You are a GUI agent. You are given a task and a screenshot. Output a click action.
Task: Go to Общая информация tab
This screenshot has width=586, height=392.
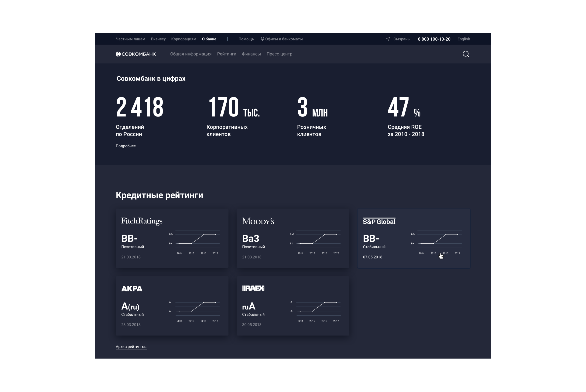coord(191,54)
